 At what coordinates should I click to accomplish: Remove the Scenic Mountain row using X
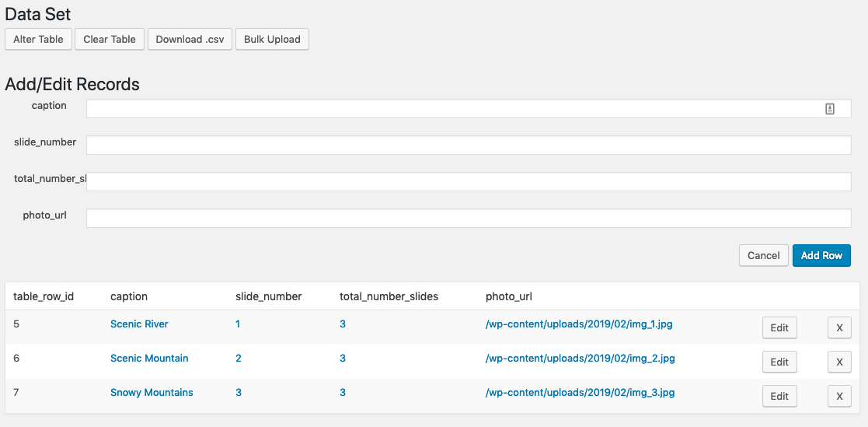coord(839,362)
